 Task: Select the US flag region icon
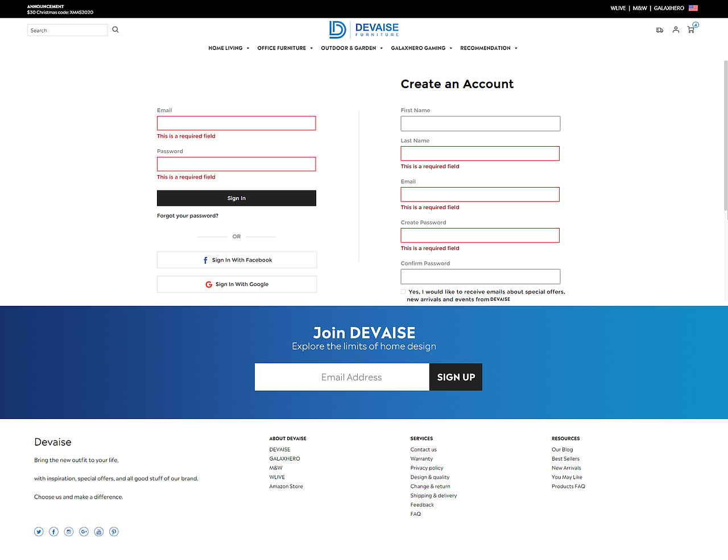tap(693, 8)
